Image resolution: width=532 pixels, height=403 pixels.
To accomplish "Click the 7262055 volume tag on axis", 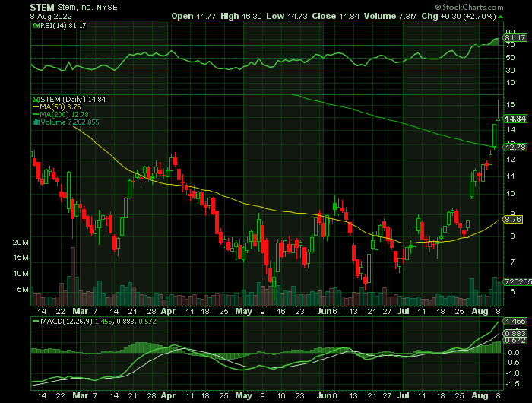I will (x=518, y=282).
